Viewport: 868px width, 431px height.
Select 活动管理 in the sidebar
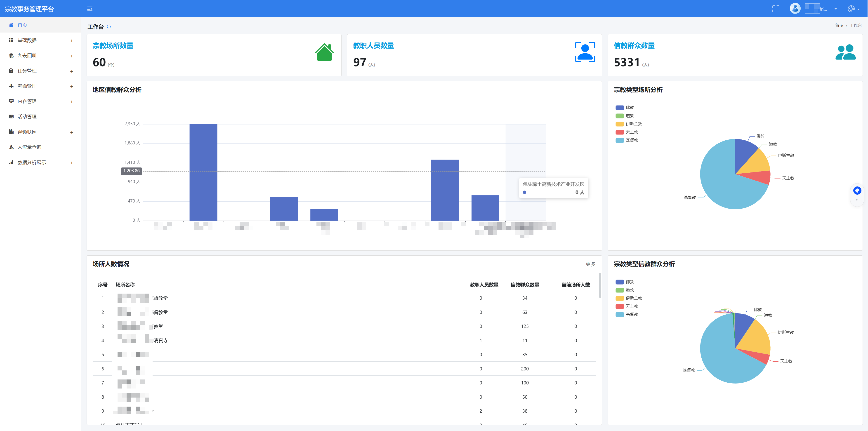click(27, 117)
